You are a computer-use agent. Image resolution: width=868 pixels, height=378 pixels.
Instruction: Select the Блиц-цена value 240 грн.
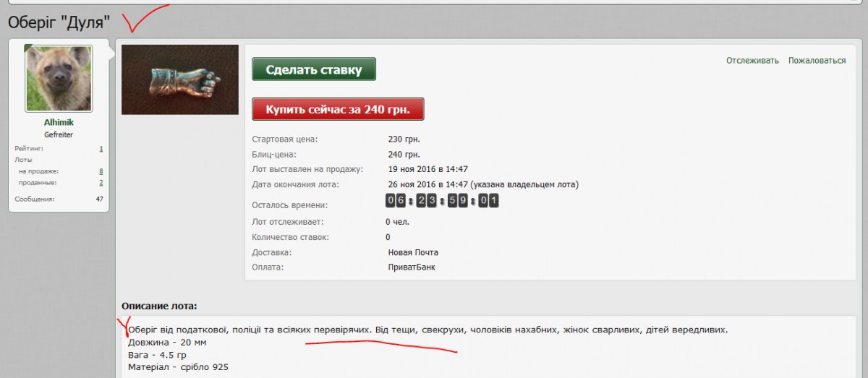[x=404, y=154]
